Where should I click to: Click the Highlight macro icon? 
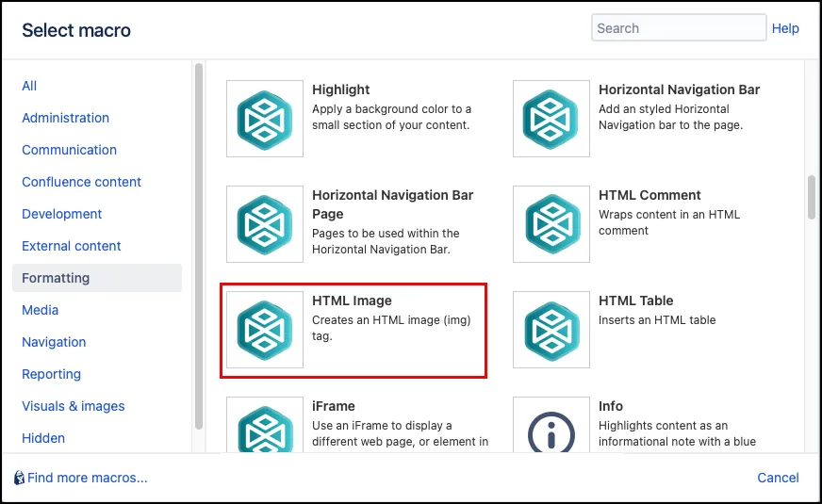[265, 119]
